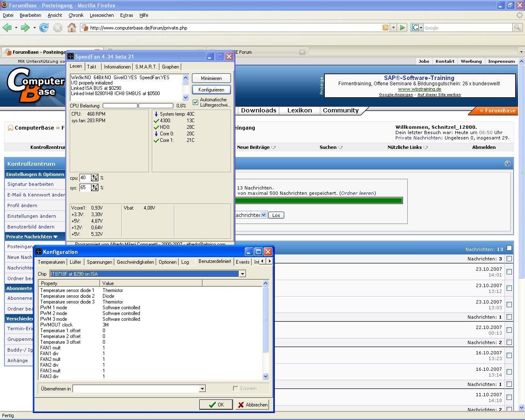This screenshot has width=525, height=420.
Task: Switch to Konfiguration Geschwindigkeiten tab
Action: (135, 262)
